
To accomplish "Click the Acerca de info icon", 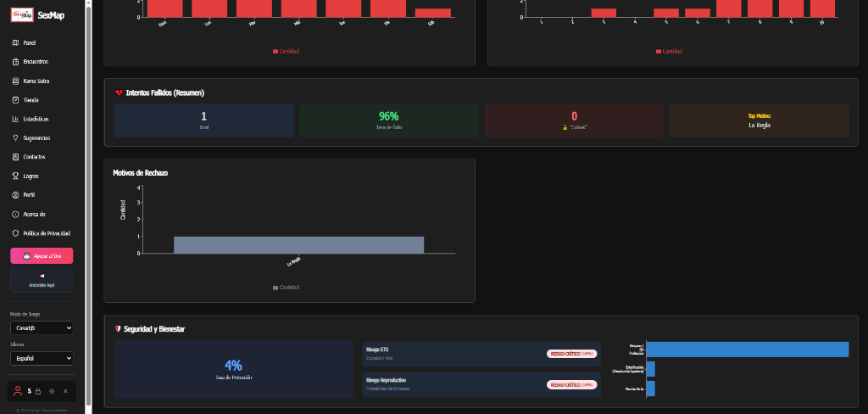I will 15,215.
